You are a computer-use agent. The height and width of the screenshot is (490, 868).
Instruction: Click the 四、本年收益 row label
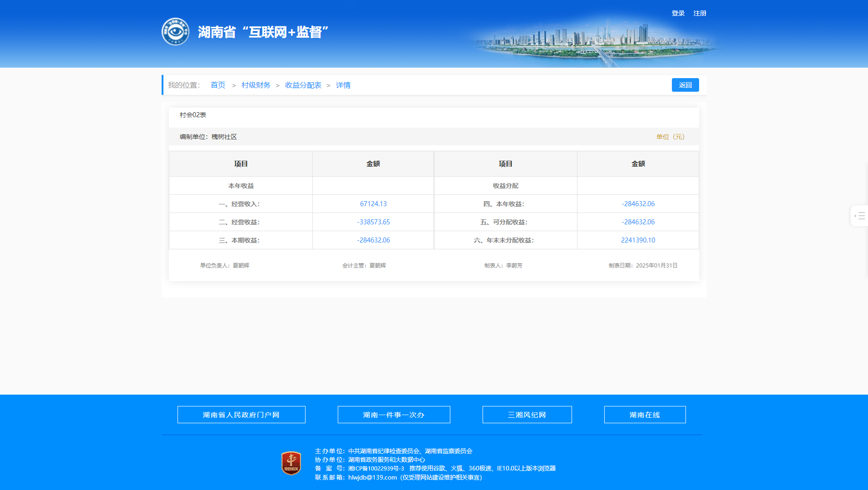(504, 204)
